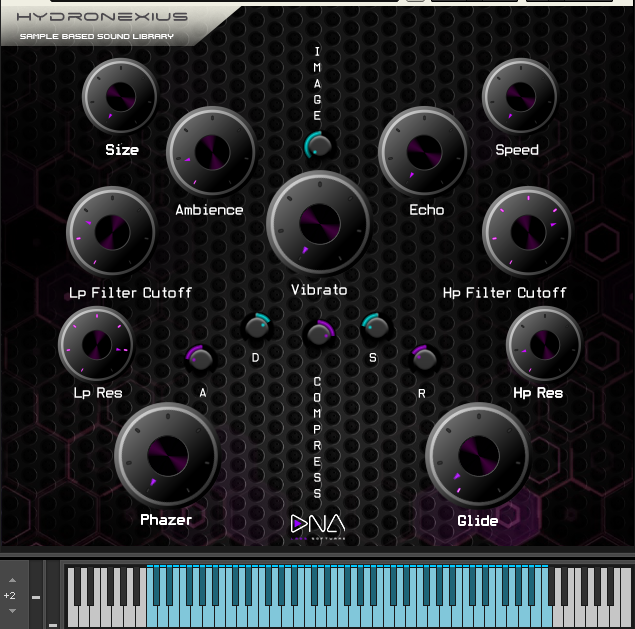Click the small Compress knob
Screen dimensions: 635x629
(319, 334)
